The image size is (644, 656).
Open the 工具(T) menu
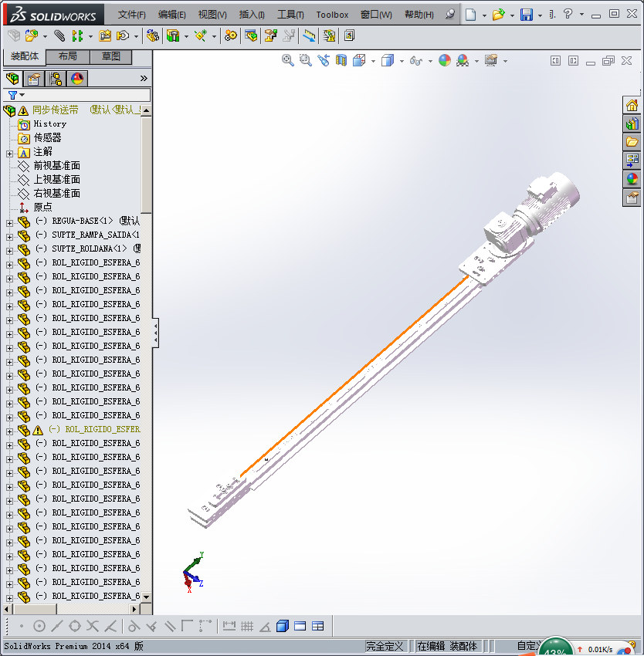coord(290,15)
